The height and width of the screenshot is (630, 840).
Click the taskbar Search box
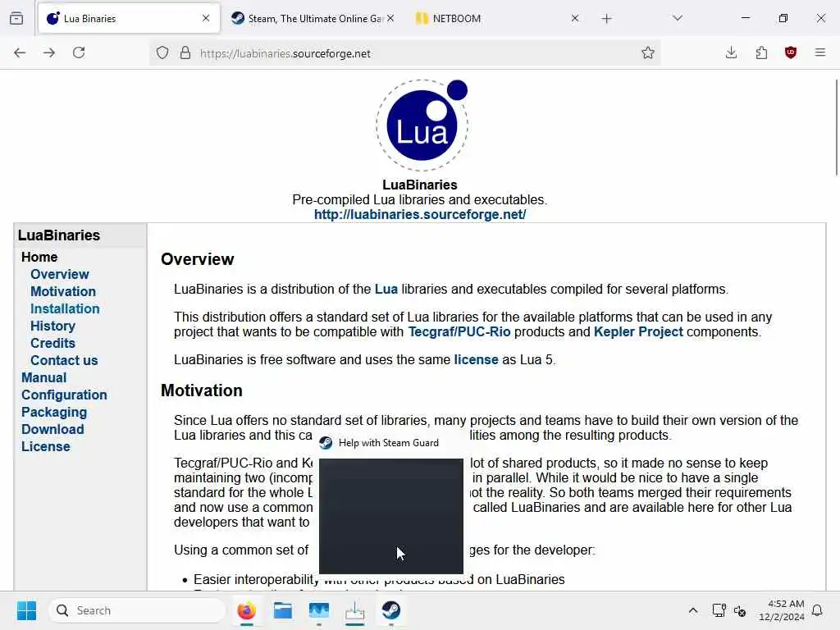tap(137, 610)
